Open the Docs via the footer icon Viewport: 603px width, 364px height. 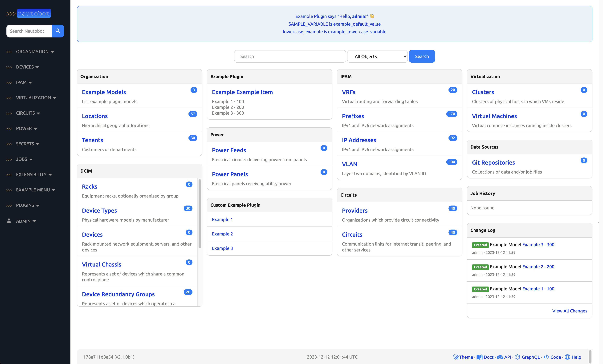point(480,357)
